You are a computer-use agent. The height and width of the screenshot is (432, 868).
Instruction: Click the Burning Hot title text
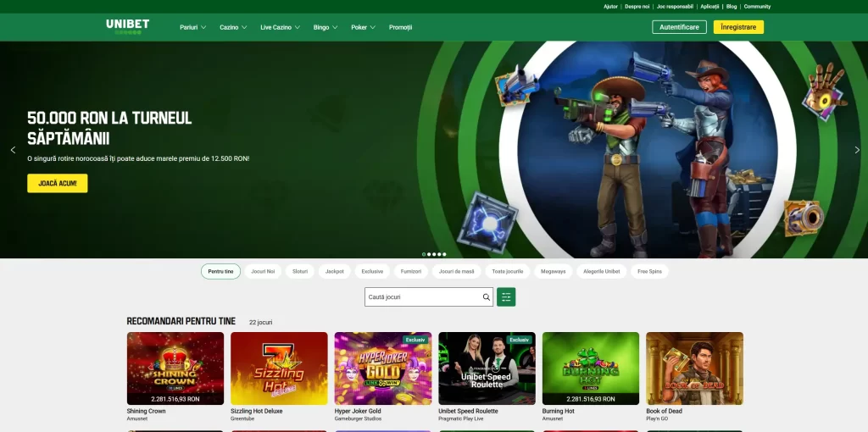point(558,412)
